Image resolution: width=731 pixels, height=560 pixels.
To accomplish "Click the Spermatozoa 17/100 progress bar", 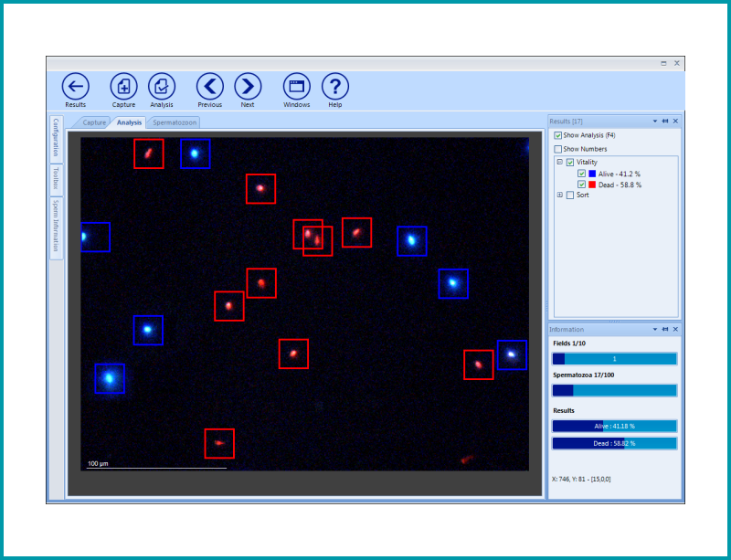I will (614, 390).
